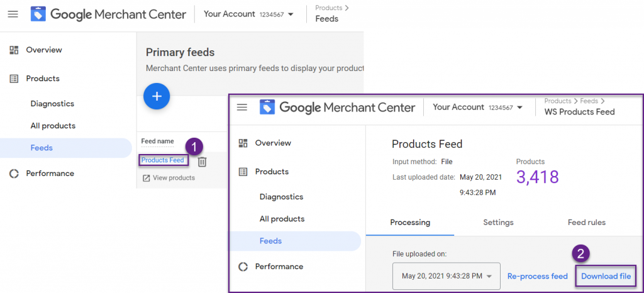The image size is (644, 293).
Task: Click the Primary feeds heading
Action: pos(180,53)
